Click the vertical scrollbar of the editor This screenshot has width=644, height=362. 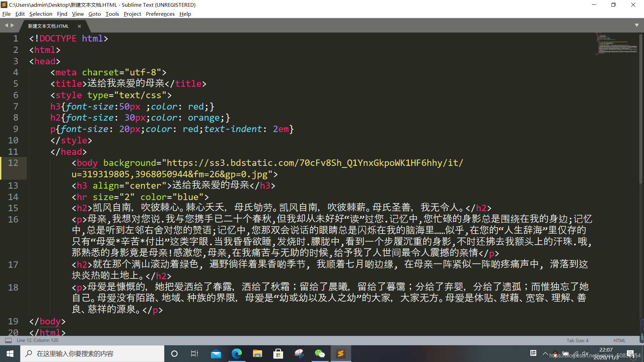(x=641, y=109)
